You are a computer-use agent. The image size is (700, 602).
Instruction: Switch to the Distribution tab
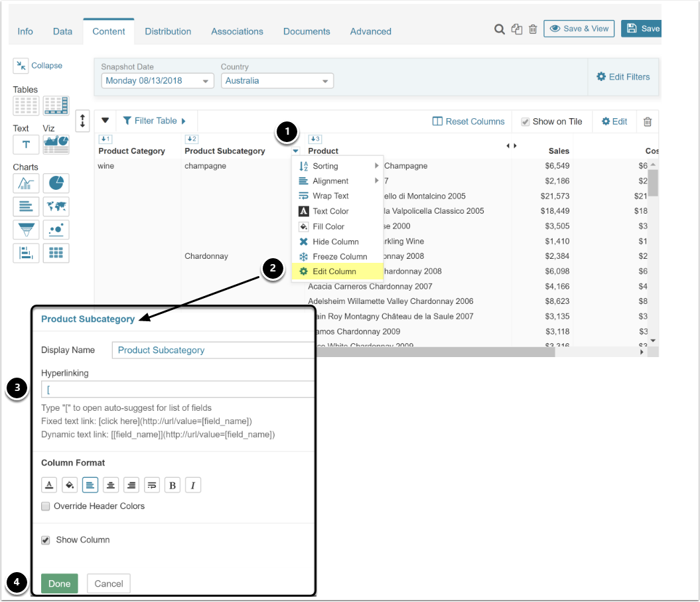point(168,31)
